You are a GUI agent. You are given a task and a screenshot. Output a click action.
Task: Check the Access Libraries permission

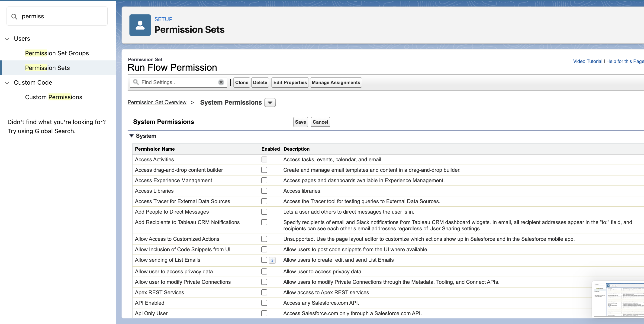264,191
